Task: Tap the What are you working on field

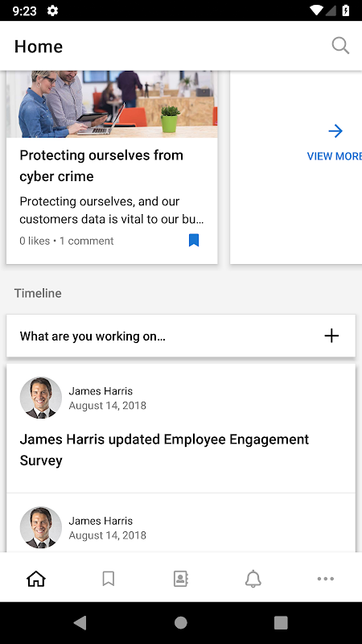Action: point(181,336)
